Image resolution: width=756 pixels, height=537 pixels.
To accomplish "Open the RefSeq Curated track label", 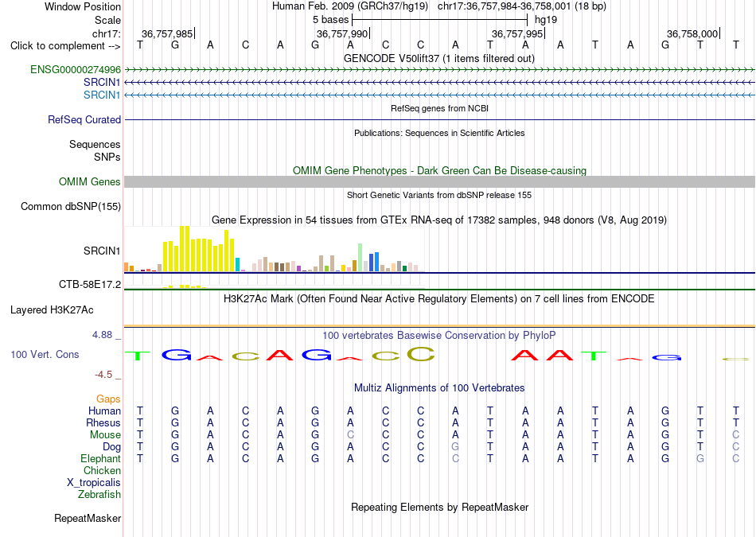I will pos(84,119).
